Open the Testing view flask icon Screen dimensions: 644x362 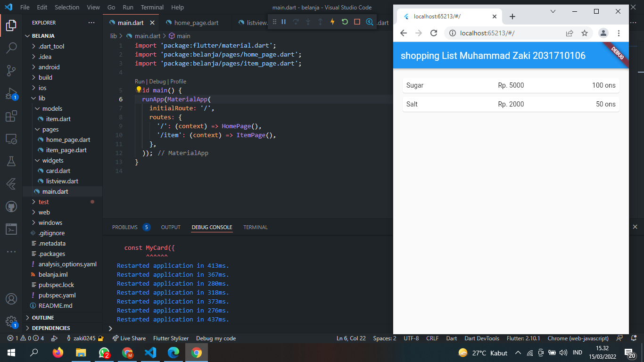[11, 160]
